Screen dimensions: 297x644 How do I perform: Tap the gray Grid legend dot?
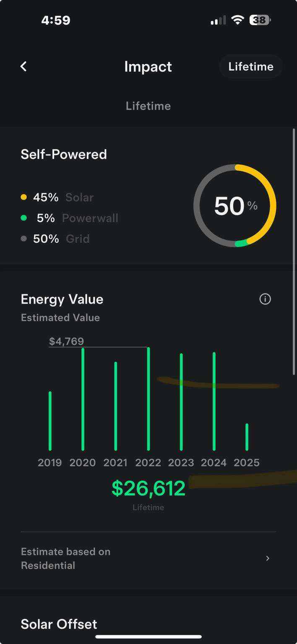point(23,239)
